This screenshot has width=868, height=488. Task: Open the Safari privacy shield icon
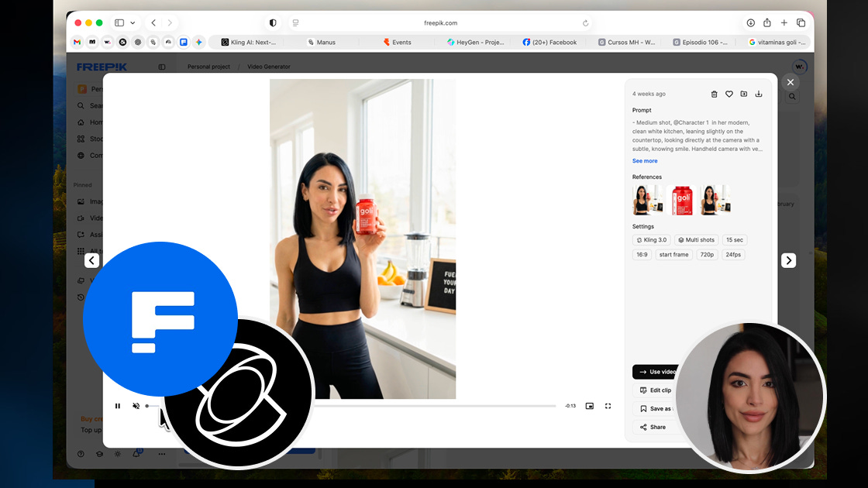tap(273, 22)
